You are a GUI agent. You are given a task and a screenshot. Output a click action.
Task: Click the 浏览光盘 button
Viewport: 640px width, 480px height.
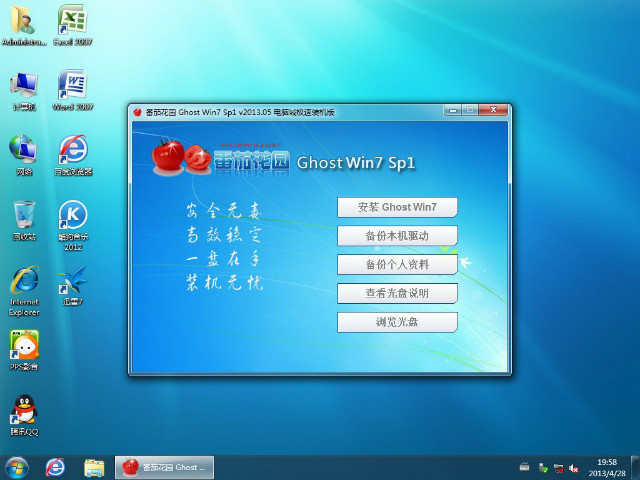[x=397, y=322]
